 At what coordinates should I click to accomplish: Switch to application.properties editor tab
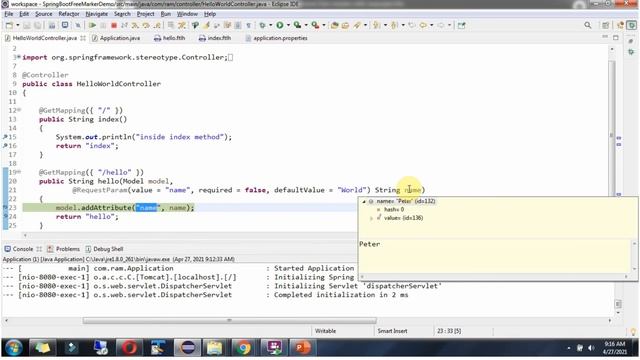[x=276, y=38]
